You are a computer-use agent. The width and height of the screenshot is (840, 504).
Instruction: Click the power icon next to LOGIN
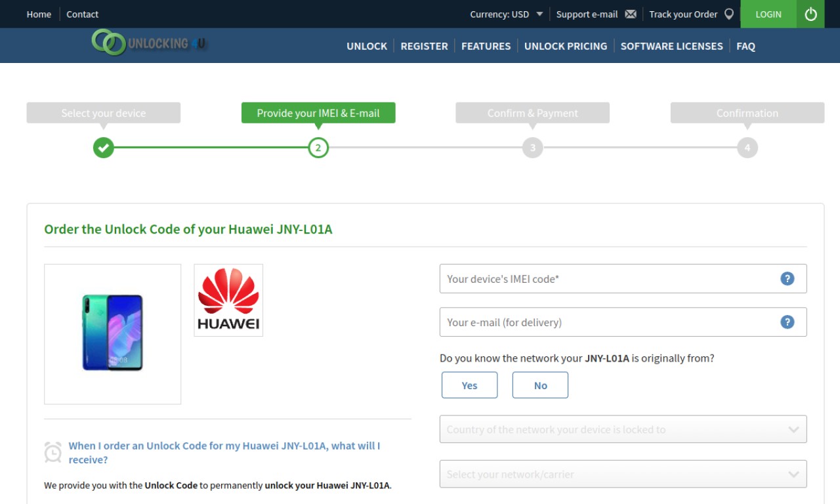(x=810, y=14)
